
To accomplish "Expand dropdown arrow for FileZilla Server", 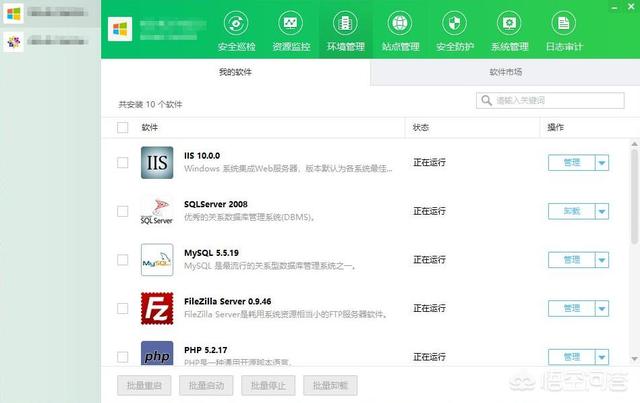I will pyautogui.click(x=602, y=308).
